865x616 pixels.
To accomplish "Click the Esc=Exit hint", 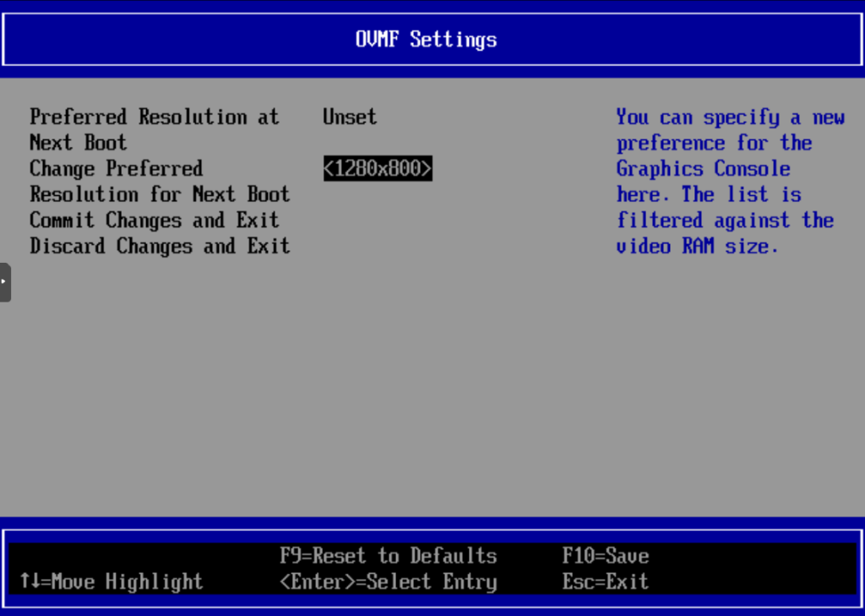I will point(606,581).
